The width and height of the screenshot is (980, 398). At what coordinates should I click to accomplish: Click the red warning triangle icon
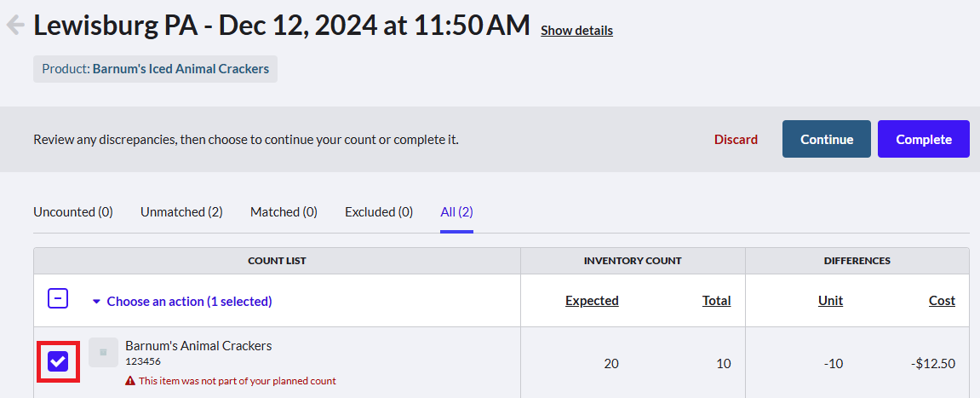click(x=130, y=380)
